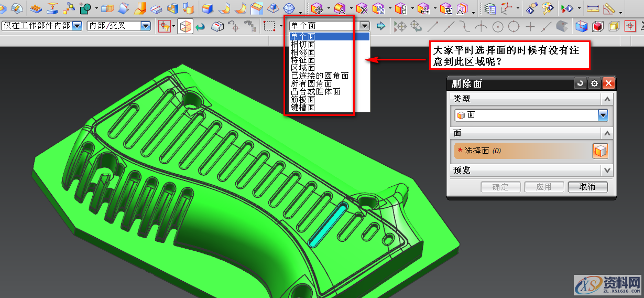Open the settings gear in 删除面 dialog

[x=594, y=83]
